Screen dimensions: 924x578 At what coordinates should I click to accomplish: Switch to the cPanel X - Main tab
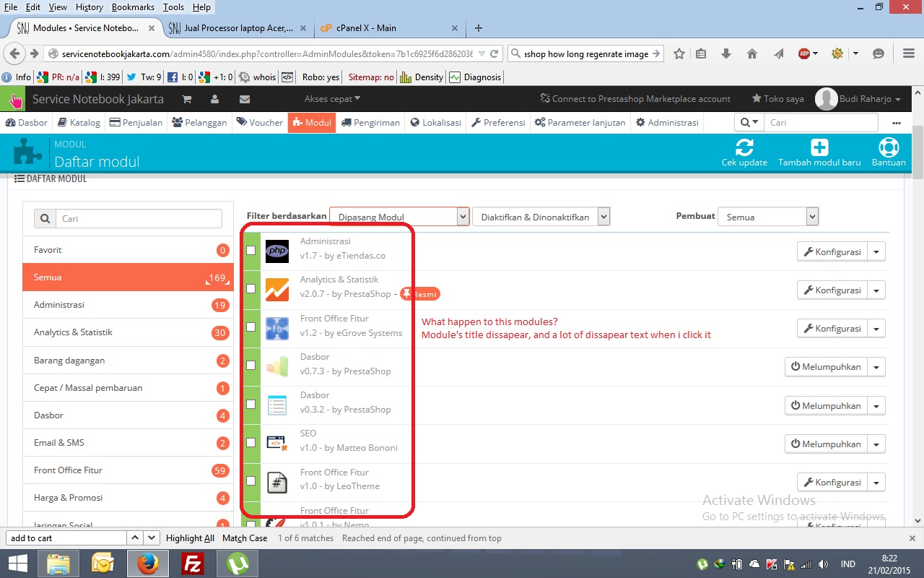point(389,28)
